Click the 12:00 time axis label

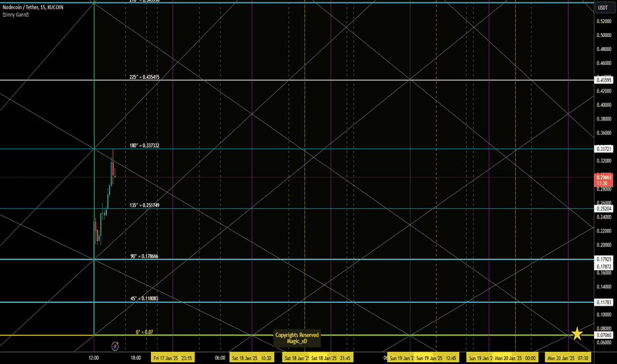pos(93,357)
